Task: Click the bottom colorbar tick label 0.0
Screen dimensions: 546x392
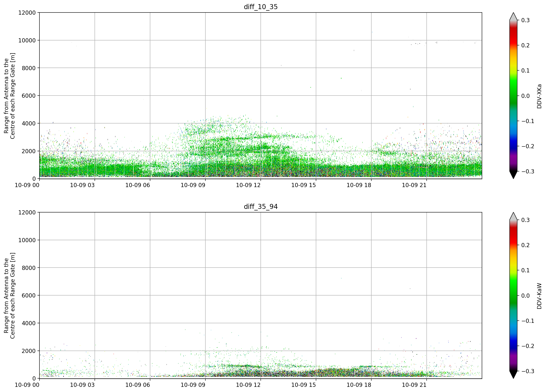Action: click(526, 296)
